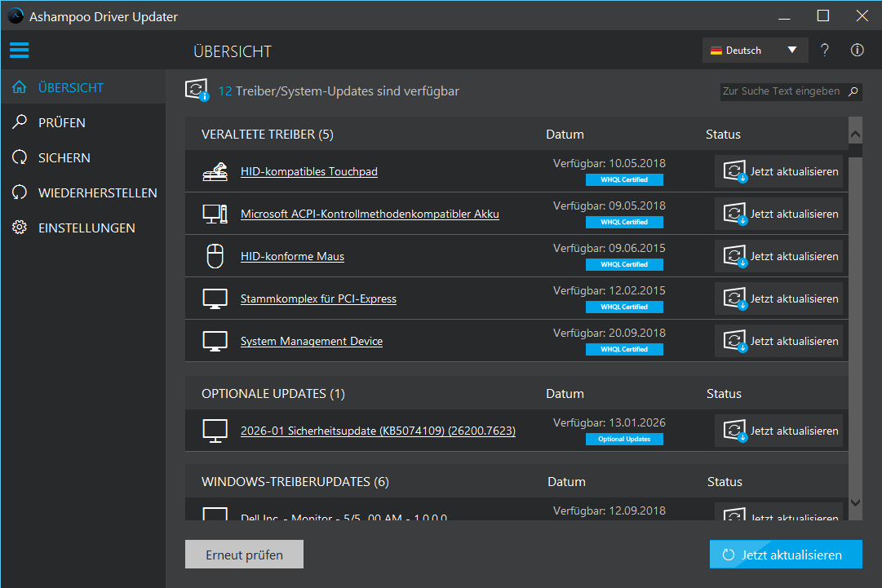Open the Stammkomplex für PCI-Express link

[318, 299]
